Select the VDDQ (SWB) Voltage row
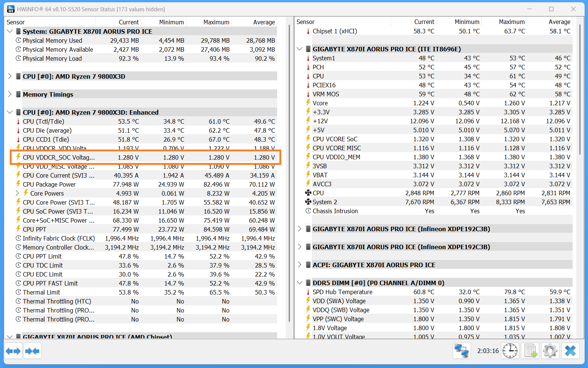Screen dimensions: 588x368 coord(438,310)
